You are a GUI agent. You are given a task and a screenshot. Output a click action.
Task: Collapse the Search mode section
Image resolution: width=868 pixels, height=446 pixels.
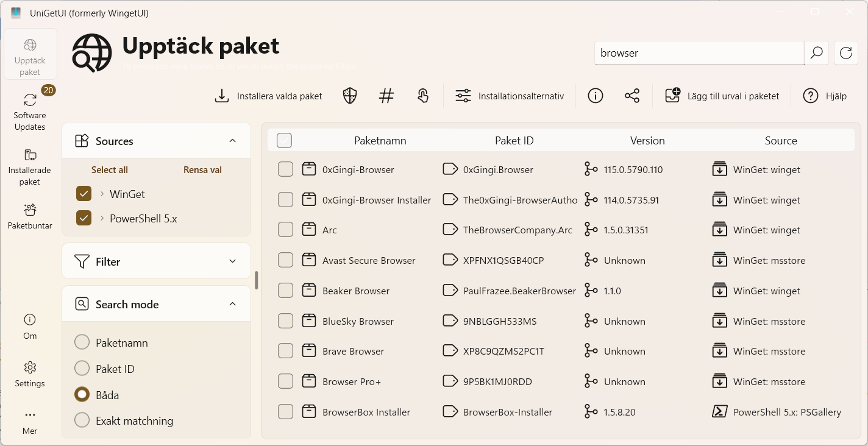point(232,303)
